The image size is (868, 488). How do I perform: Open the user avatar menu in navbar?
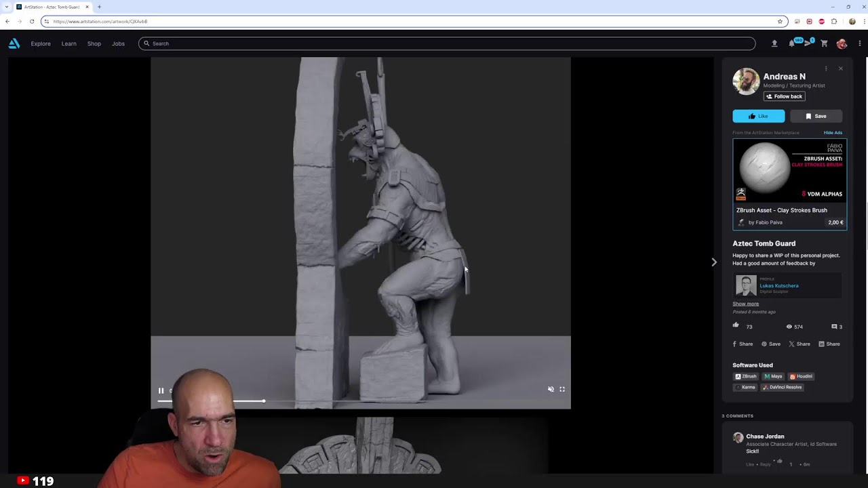(x=842, y=43)
